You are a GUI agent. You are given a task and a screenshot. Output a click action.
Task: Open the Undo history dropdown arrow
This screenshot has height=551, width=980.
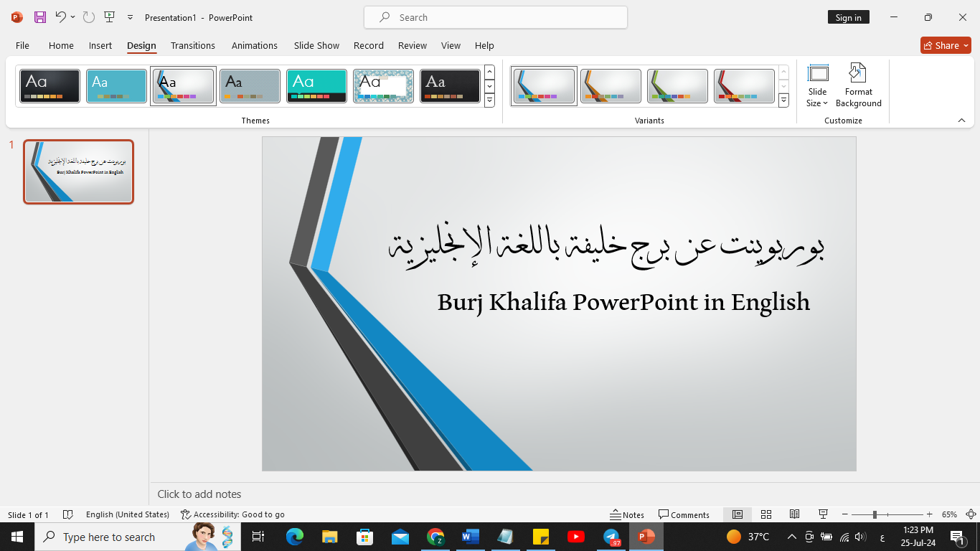tap(72, 17)
